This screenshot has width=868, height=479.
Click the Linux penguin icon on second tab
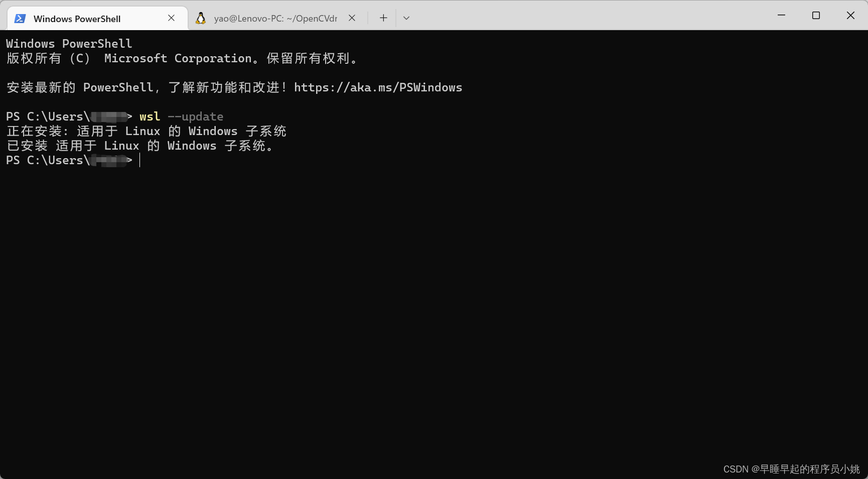coord(201,19)
